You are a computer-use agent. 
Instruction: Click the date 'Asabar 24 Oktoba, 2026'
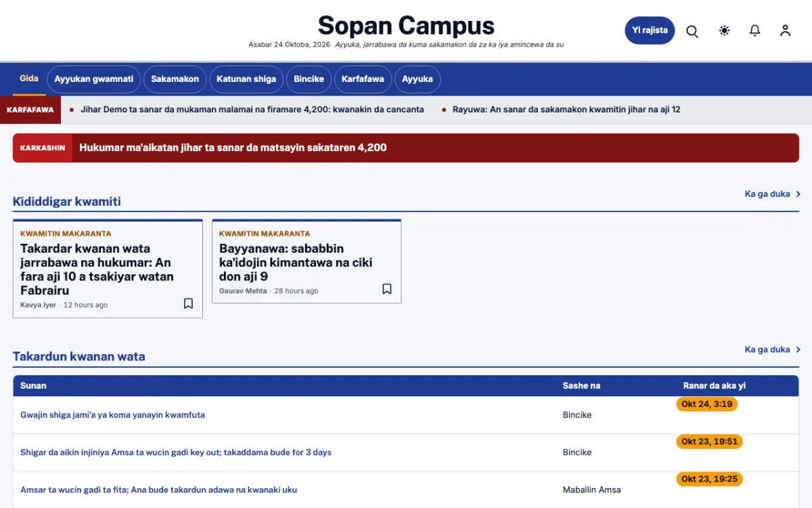[x=290, y=45]
